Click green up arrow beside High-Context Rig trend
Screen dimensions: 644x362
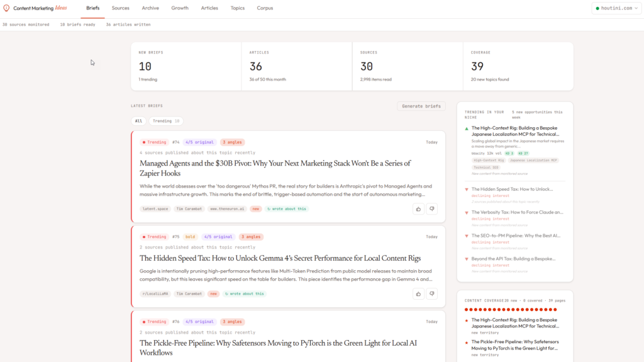pyautogui.click(x=467, y=128)
